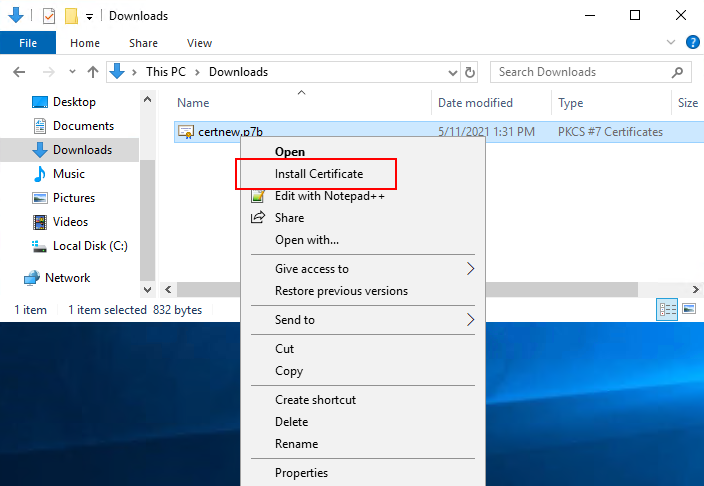704x486 pixels.
Task: Choose Share from the context menu
Action: 363,218
